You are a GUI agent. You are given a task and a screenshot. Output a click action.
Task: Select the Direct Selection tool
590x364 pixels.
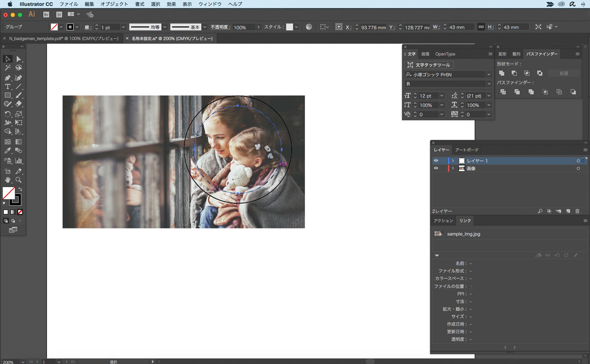coord(19,59)
